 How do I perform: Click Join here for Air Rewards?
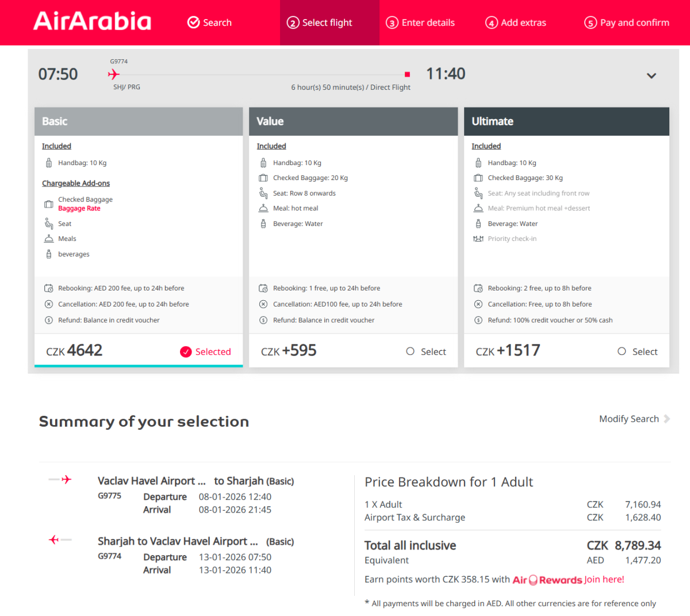click(x=604, y=579)
